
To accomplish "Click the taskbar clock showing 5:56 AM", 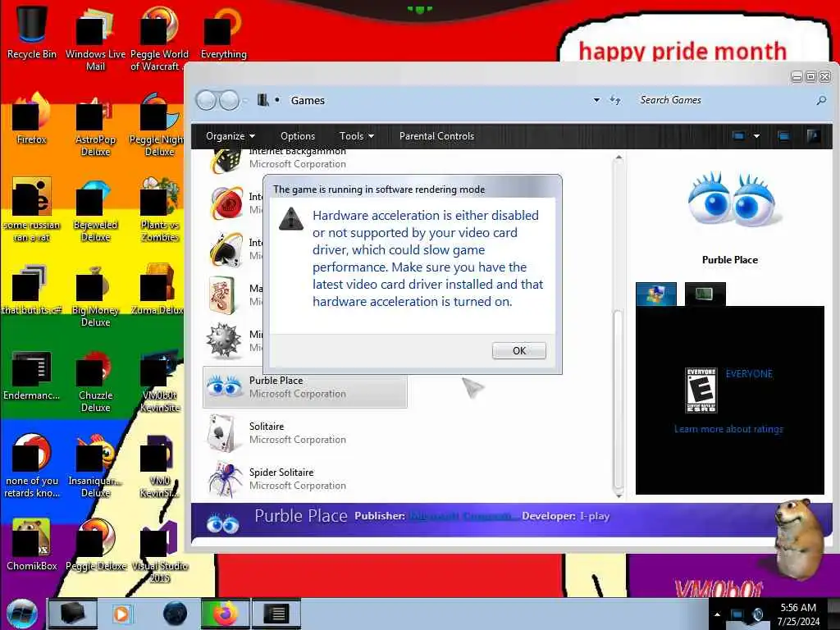I will pyautogui.click(x=798, y=614).
